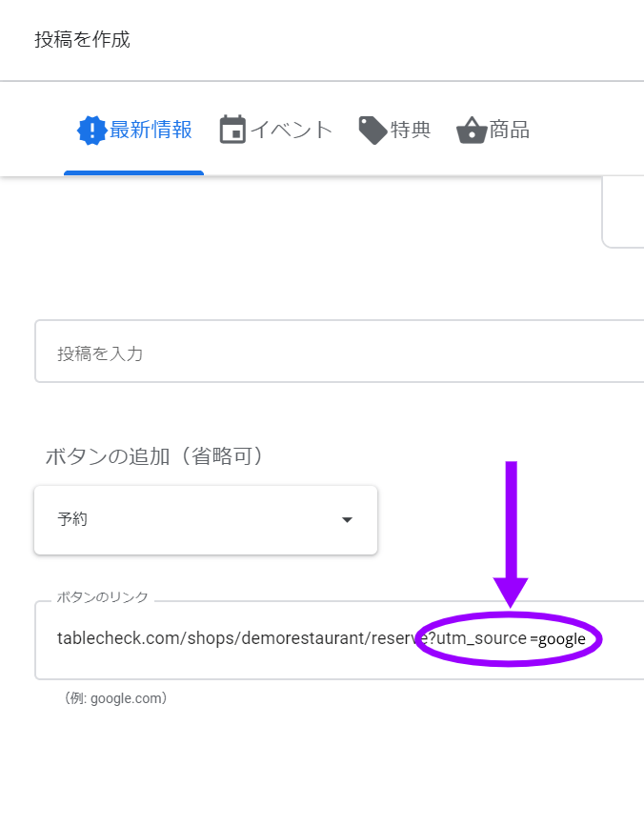This screenshot has width=644, height=826.
Task: Go to the 商品 tab text
Action: coord(510,131)
